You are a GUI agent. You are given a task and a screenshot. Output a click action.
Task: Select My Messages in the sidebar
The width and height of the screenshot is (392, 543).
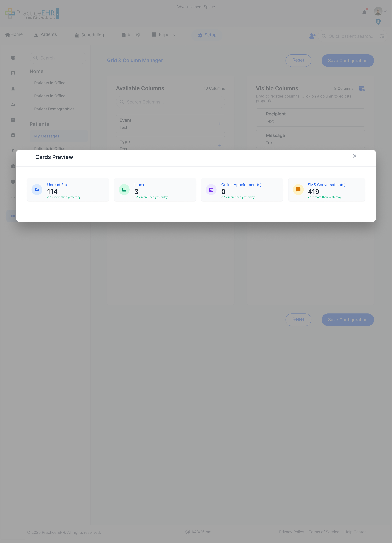47,136
